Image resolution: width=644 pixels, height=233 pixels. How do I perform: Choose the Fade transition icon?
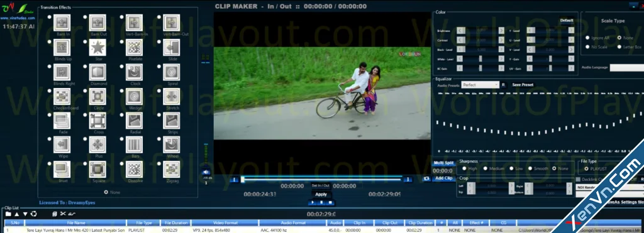coord(62,121)
